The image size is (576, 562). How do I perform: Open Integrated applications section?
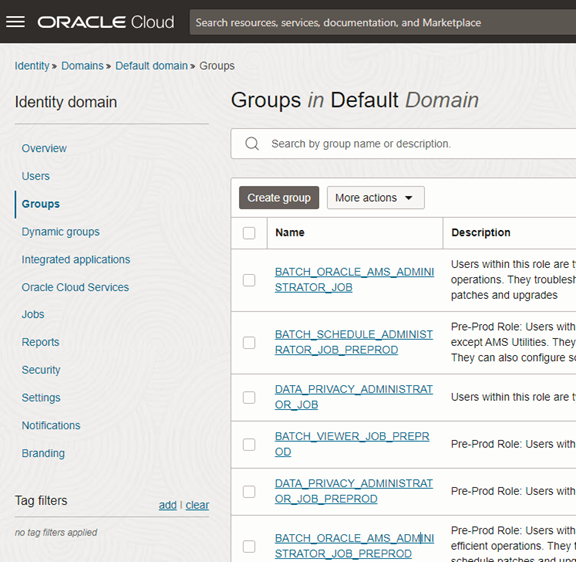pos(76,260)
